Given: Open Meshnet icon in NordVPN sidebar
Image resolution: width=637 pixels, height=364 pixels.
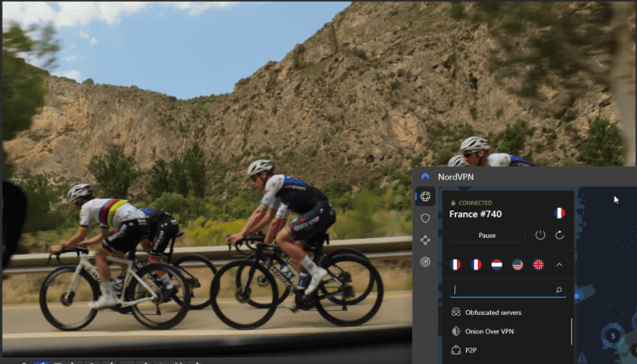Looking at the screenshot, I should click(x=425, y=240).
